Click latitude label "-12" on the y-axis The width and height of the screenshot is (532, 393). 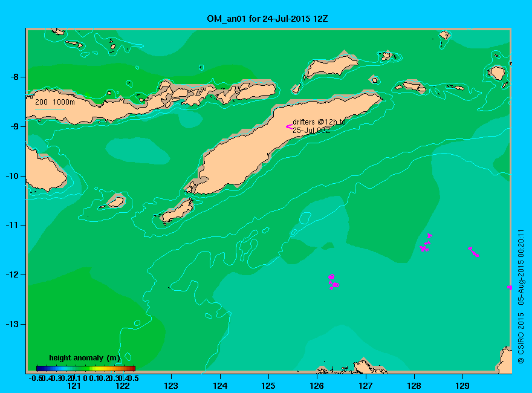tap(13, 274)
